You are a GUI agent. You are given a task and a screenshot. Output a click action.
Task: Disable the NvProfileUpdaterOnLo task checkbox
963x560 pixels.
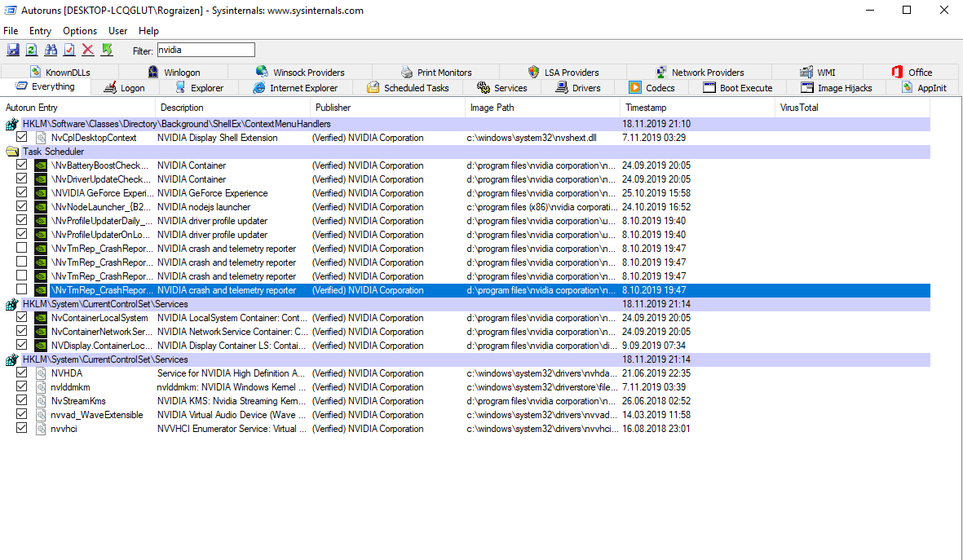pos(21,234)
